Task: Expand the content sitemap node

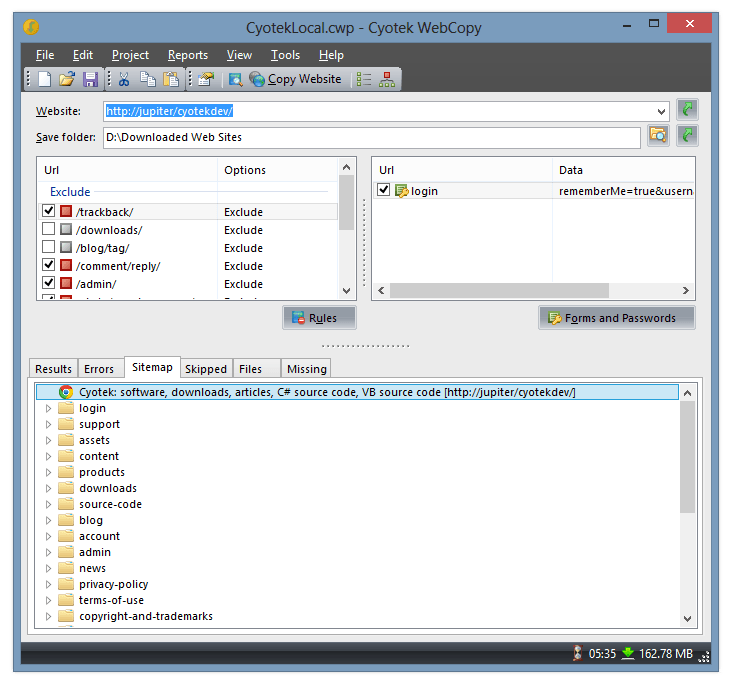Action: [48, 456]
